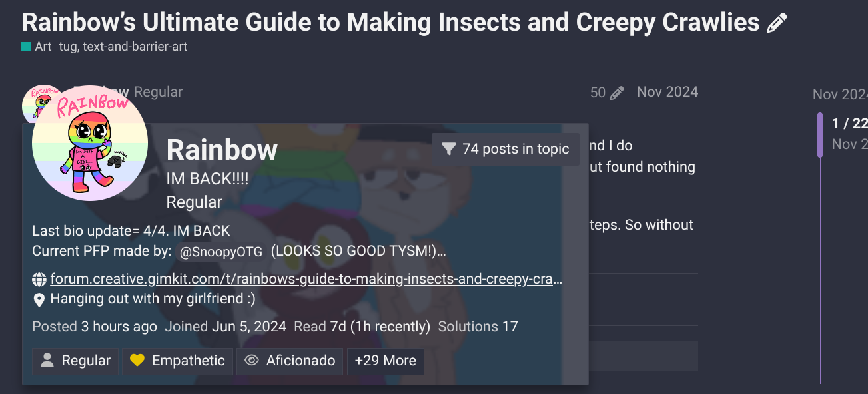868x394 pixels.
Task: Click the person icon on the Regular badge
Action: tap(47, 361)
